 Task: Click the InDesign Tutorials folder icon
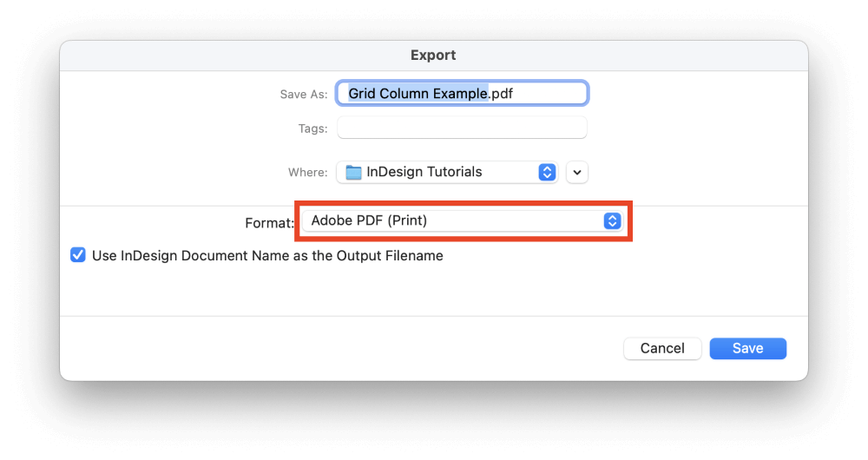(353, 172)
